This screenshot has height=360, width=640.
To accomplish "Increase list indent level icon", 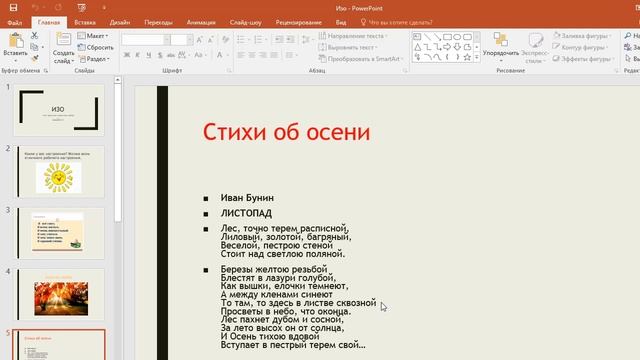I will (x=290, y=40).
